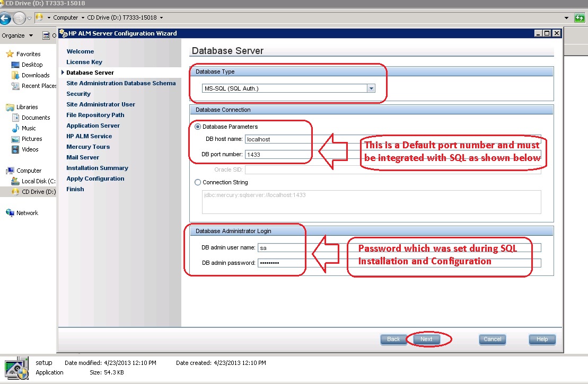The height and width of the screenshot is (384, 588).
Task: Open the Application Server step
Action: coord(93,126)
